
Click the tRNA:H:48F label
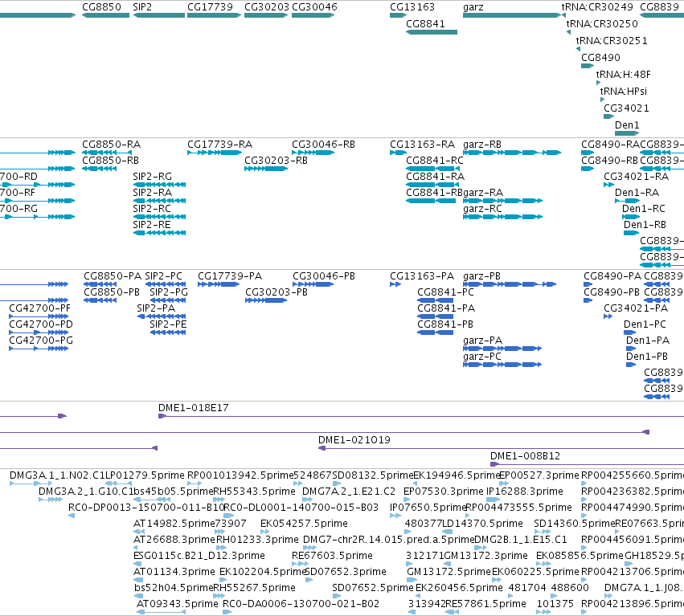tap(624, 75)
